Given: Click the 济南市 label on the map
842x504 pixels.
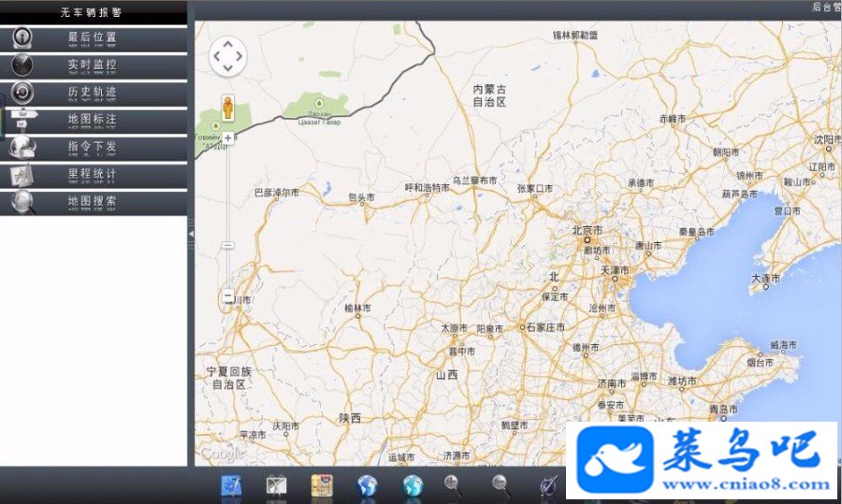Looking at the screenshot, I should coord(612,383).
